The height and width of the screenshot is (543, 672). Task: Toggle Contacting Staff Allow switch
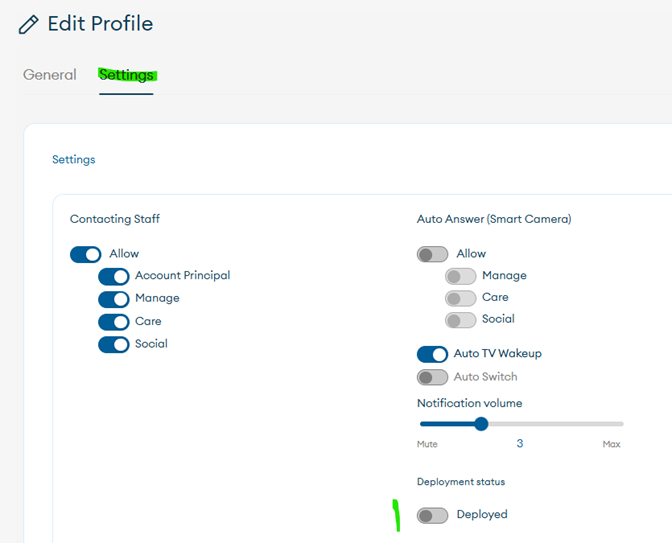pyautogui.click(x=86, y=254)
